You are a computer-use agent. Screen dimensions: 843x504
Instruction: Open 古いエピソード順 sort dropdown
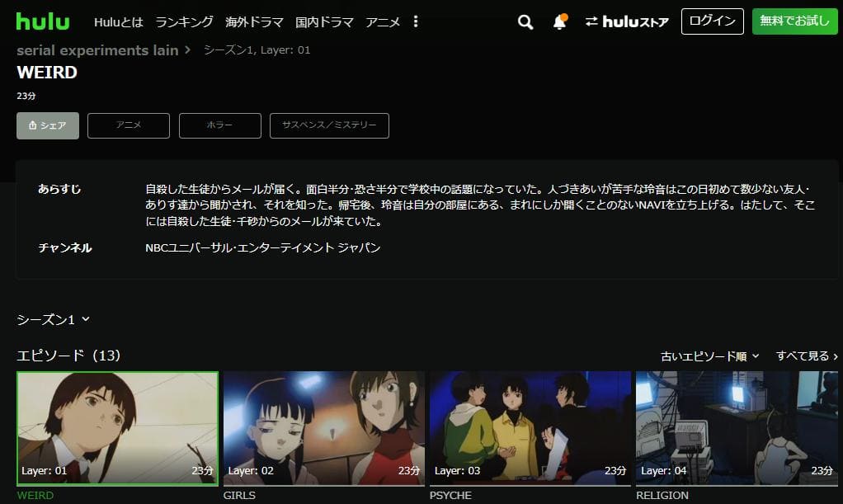pyautogui.click(x=709, y=356)
